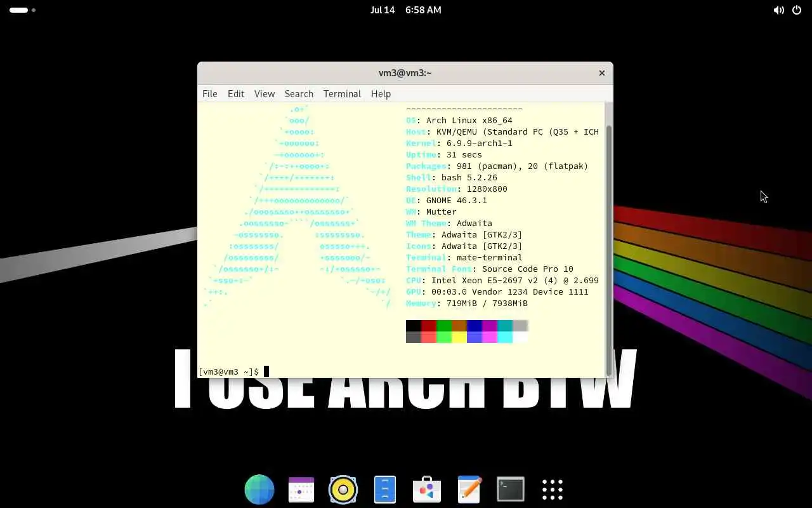Click the bright cyan block in palette
The width and height of the screenshot is (812, 508).
pos(505,337)
